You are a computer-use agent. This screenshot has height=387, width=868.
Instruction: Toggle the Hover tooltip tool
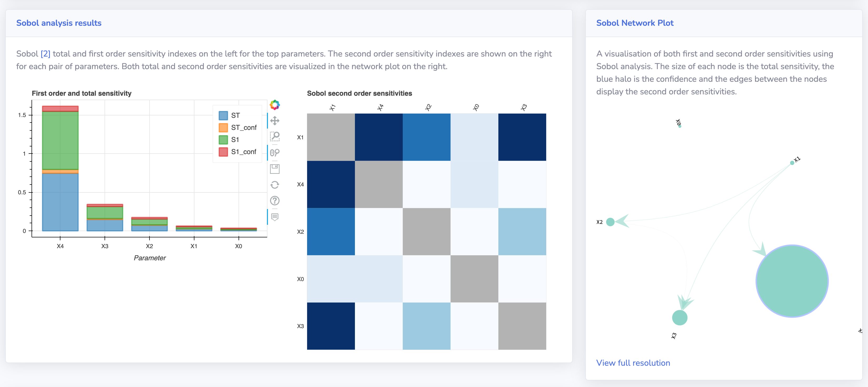click(x=275, y=217)
